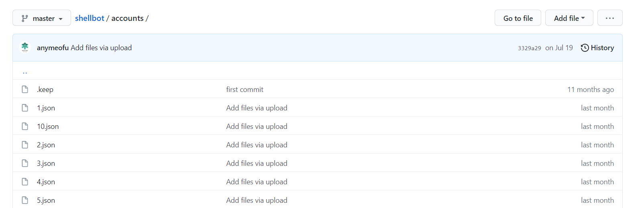The width and height of the screenshot is (644, 208).
Task: Open the anymeofu author profile link
Action: (x=53, y=48)
